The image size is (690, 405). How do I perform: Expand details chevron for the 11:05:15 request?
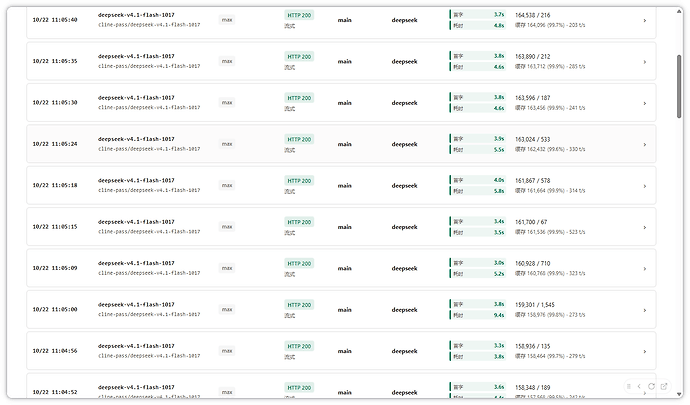click(645, 227)
